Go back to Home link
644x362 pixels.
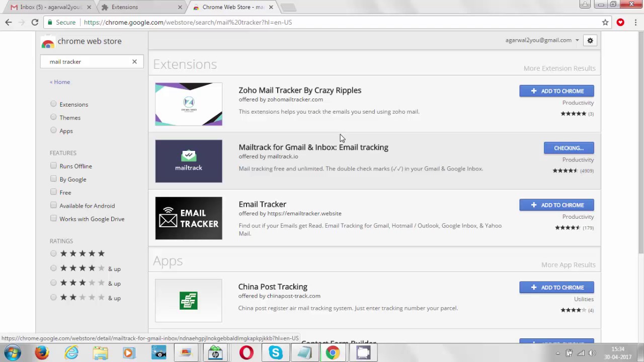point(60,82)
